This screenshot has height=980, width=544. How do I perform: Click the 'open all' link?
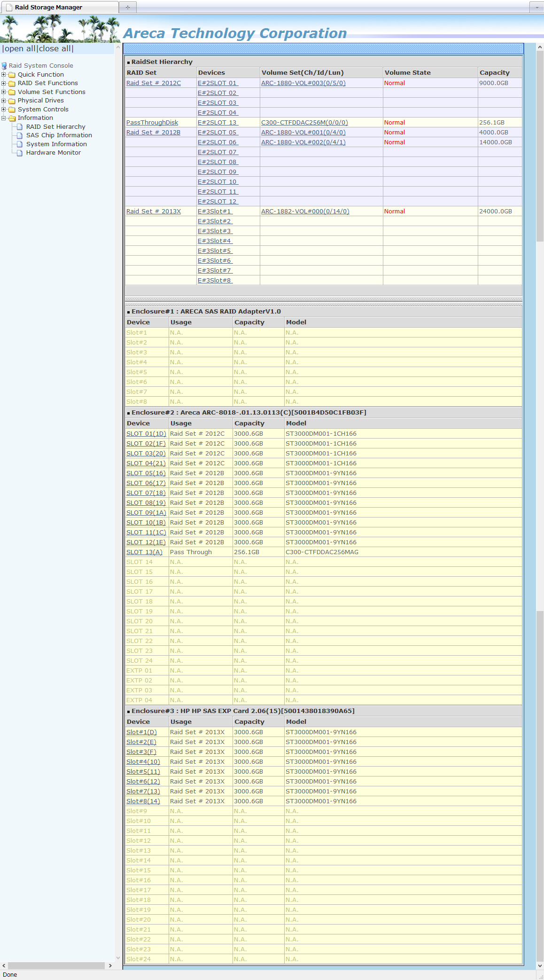20,48
